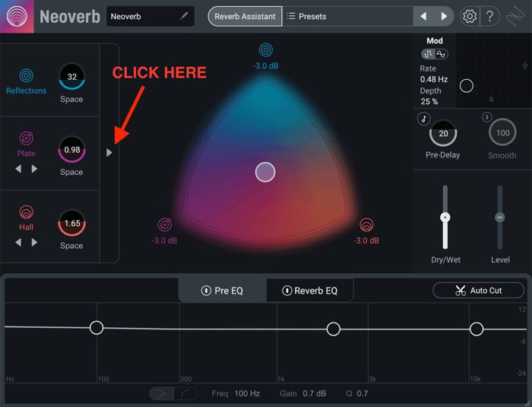
Task: Click the Hall icon beside the blend pad
Action: 366,224
